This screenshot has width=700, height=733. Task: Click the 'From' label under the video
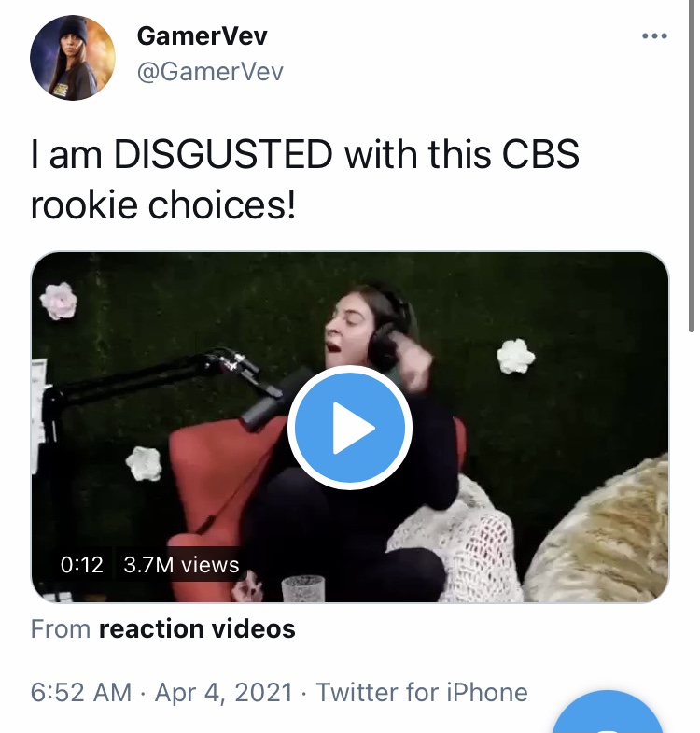coord(61,628)
